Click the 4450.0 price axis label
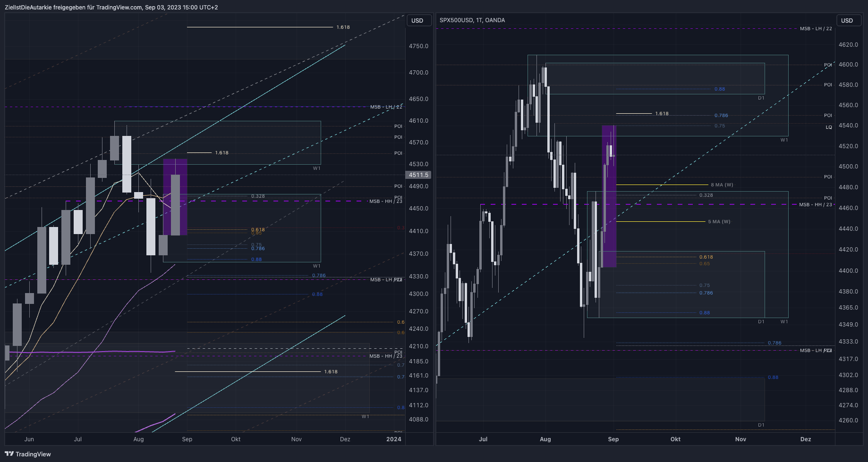Image resolution: width=868 pixels, height=462 pixels. click(x=419, y=209)
